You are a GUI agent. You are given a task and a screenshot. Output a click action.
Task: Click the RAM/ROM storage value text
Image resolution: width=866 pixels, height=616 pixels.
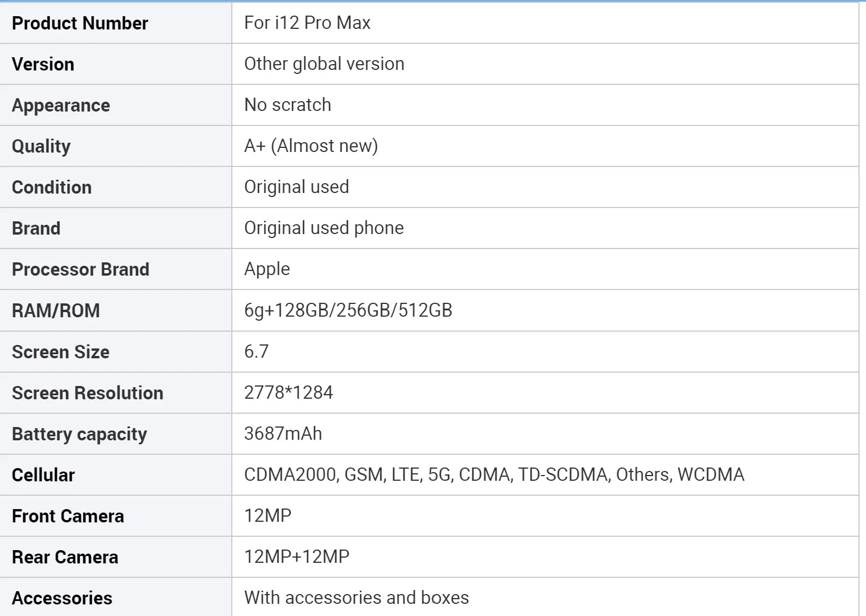pos(348,310)
